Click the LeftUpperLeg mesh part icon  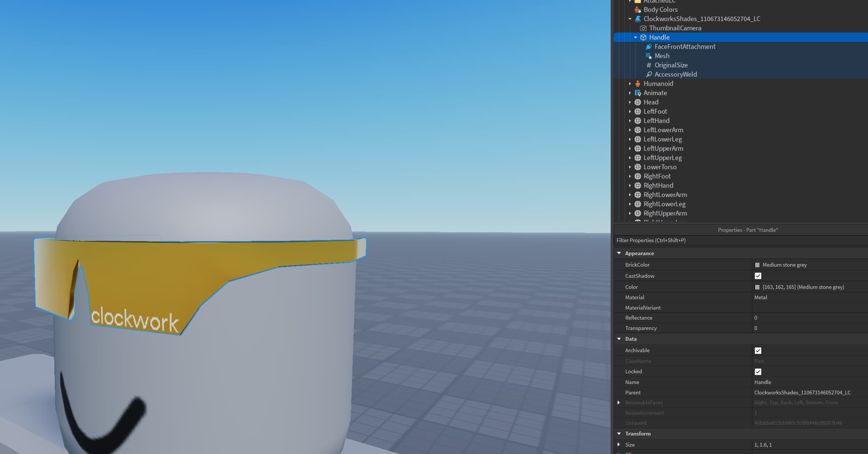click(x=637, y=158)
